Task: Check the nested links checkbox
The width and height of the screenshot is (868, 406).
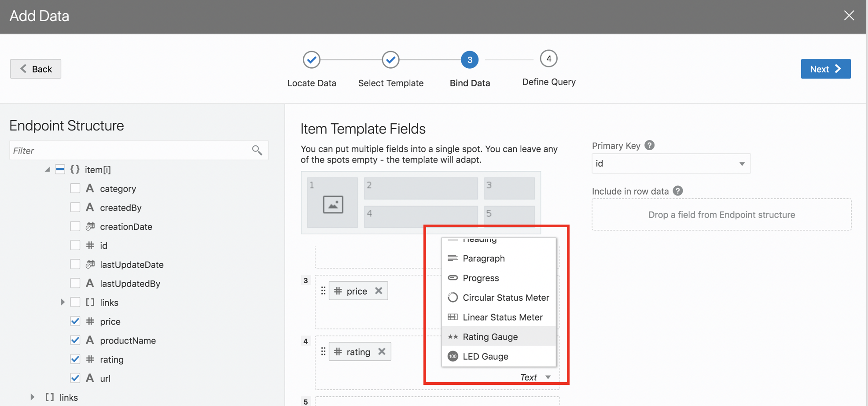Action: [75, 303]
